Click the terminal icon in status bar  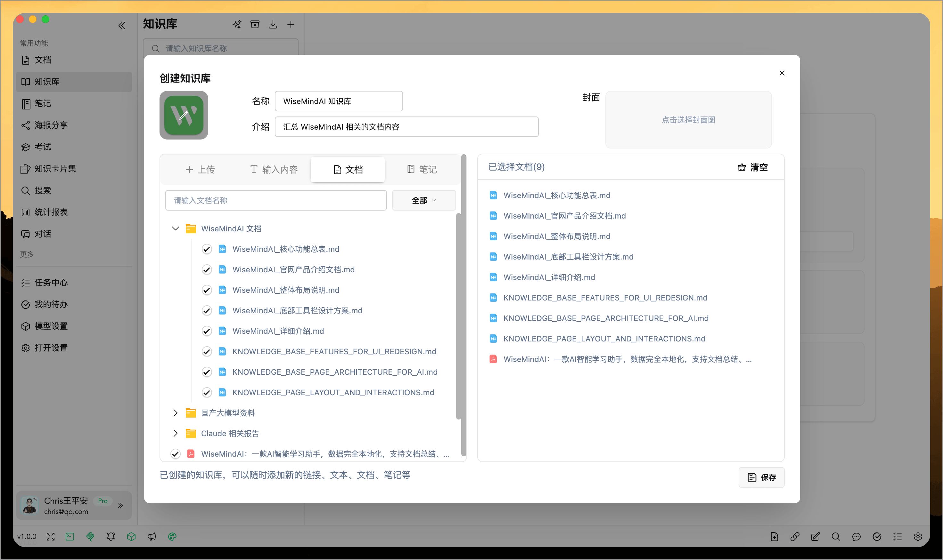(x=70, y=536)
